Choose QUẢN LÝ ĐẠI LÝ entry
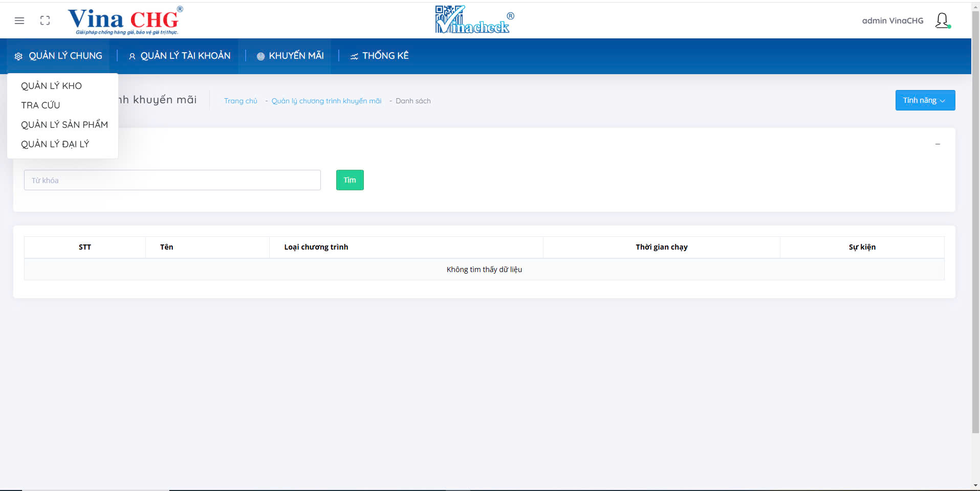This screenshot has width=980, height=491. 55,144
